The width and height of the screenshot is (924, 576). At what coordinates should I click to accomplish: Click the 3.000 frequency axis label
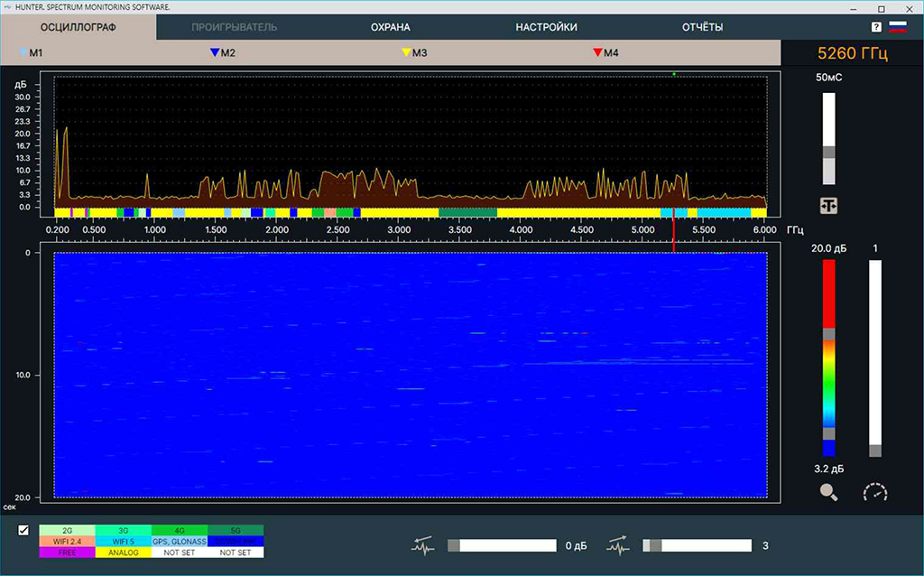click(399, 230)
